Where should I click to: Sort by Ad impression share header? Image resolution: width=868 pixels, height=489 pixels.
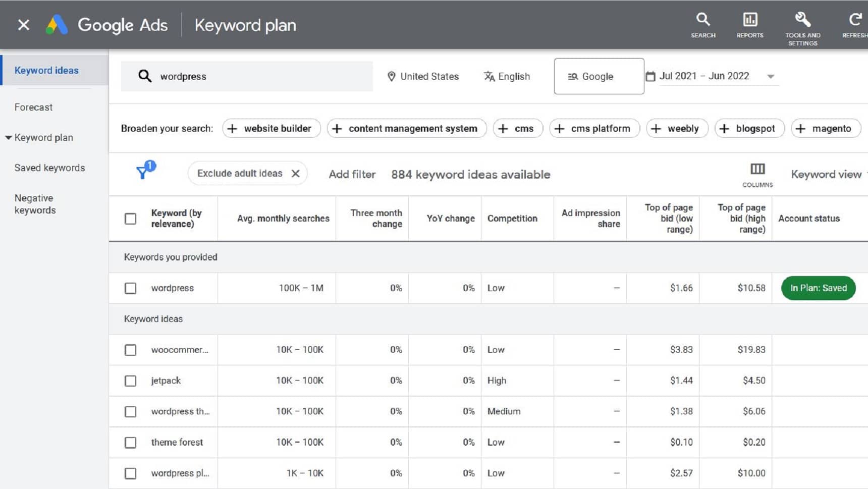pyautogui.click(x=591, y=219)
